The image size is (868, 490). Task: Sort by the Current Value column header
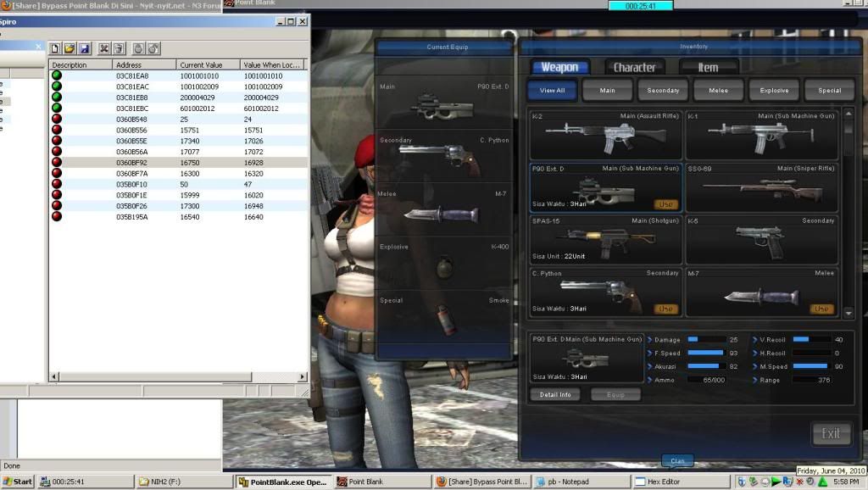coord(209,64)
